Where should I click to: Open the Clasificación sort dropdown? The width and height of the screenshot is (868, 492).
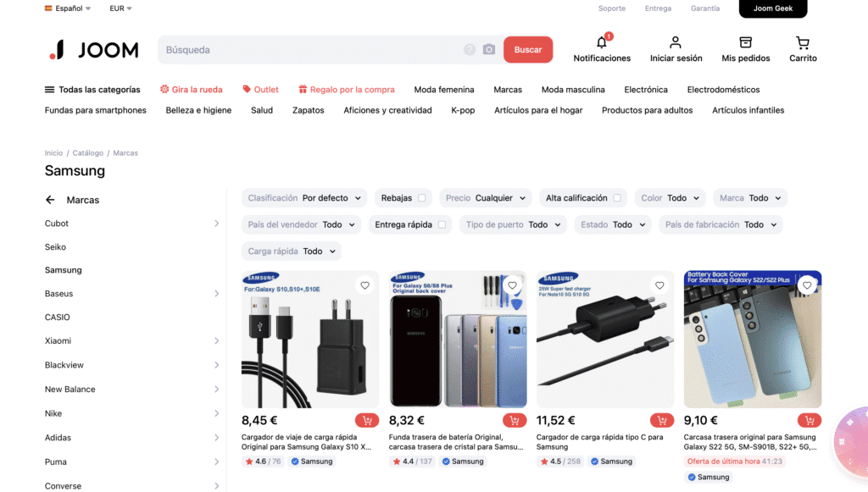304,198
